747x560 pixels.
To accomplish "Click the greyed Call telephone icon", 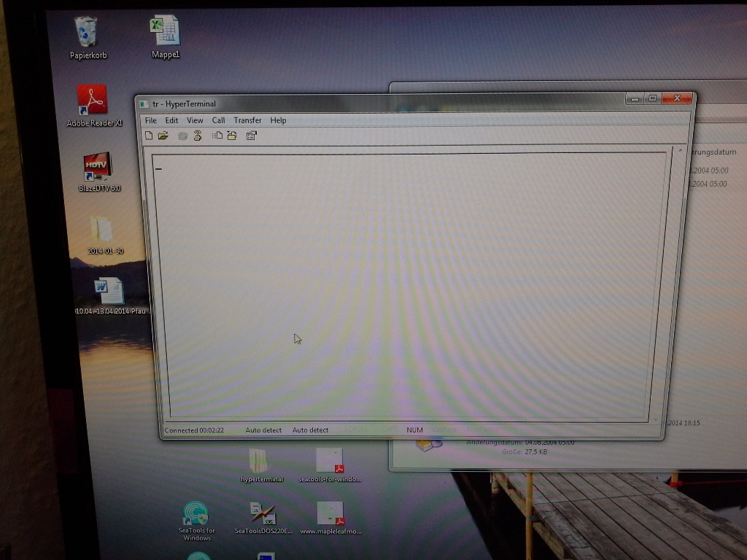I will (182, 136).
